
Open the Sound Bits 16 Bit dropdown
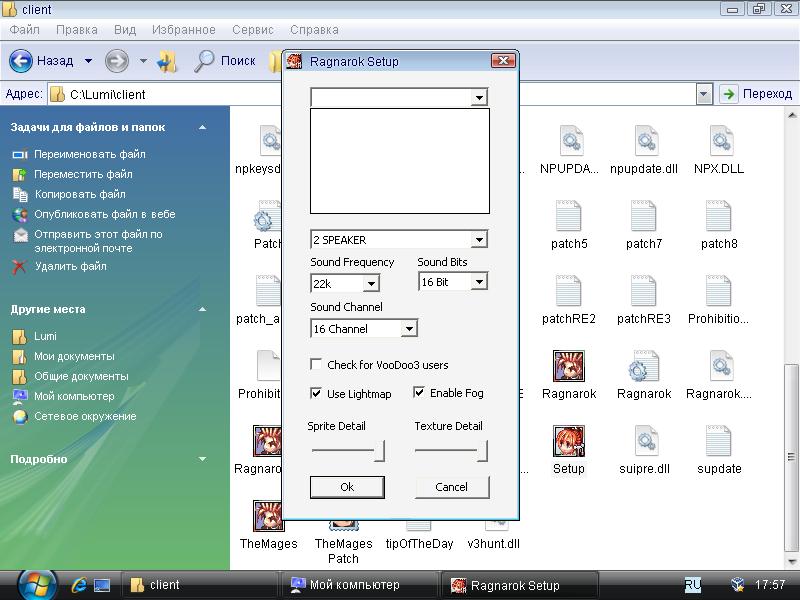pyautogui.click(x=479, y=282)
